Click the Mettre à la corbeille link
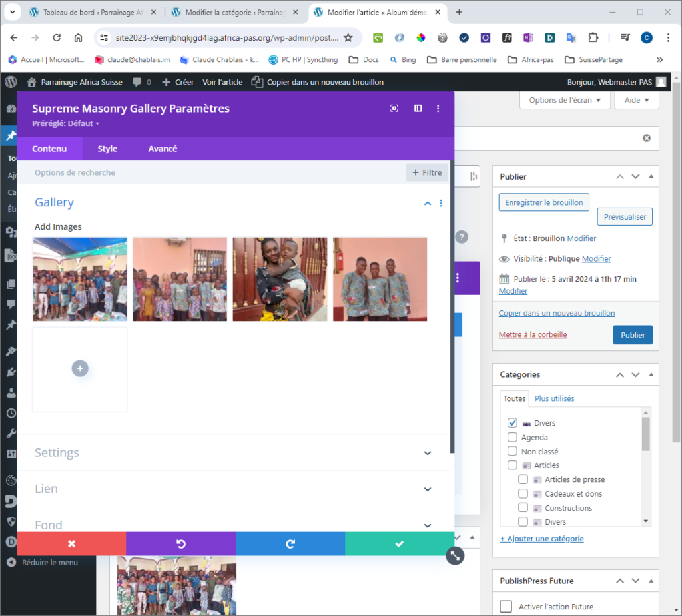682x616 pixels. [532, 335]
